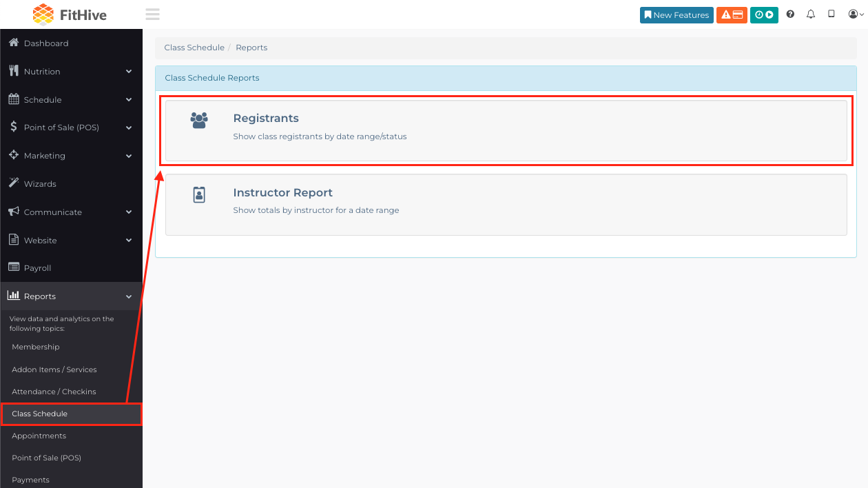868x488 pixels.
Task: Toggle the hamburger sidebar menu icon
Action: point(152,14)
